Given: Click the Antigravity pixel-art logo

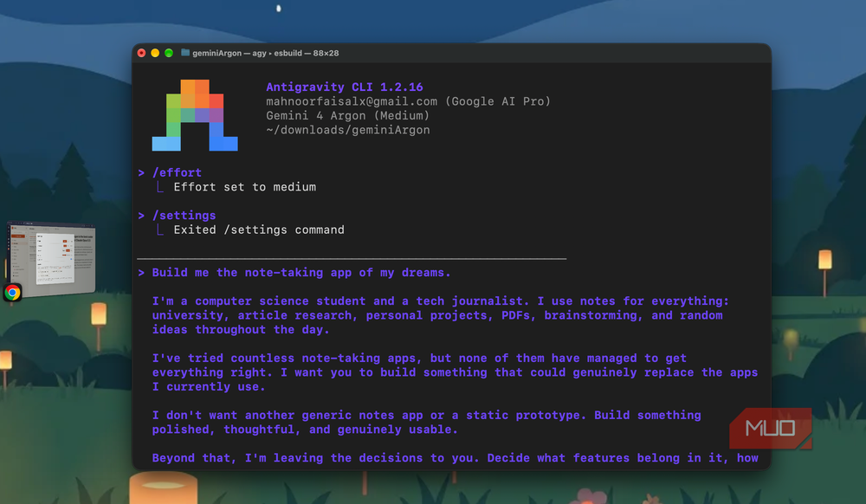Looking at the screenshot, I should pos(195,115).
